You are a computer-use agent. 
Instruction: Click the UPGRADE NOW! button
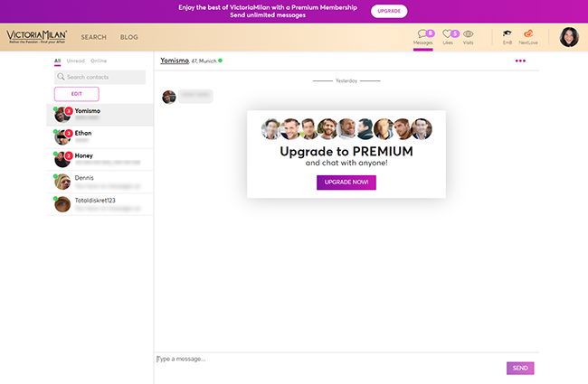tap(346, 182)
